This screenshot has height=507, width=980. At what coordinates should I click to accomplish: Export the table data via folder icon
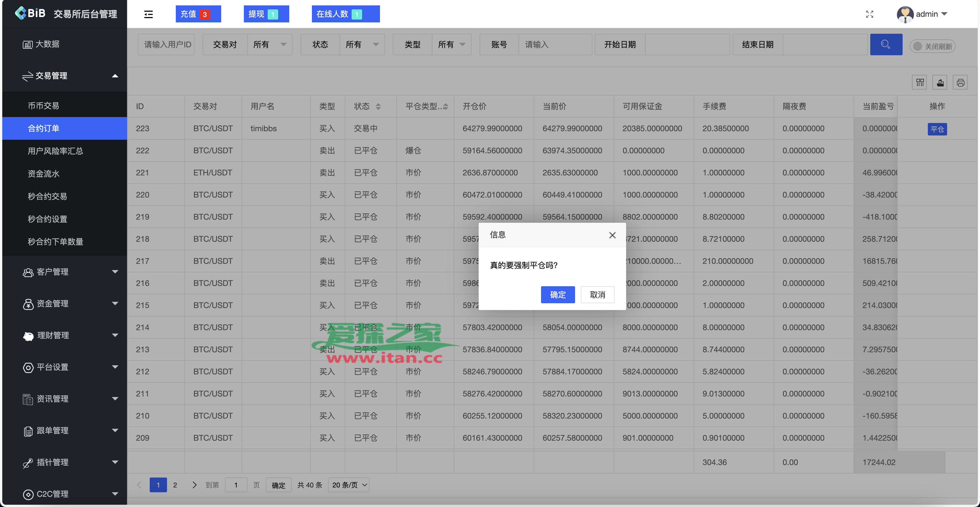(x=940, y=82)
